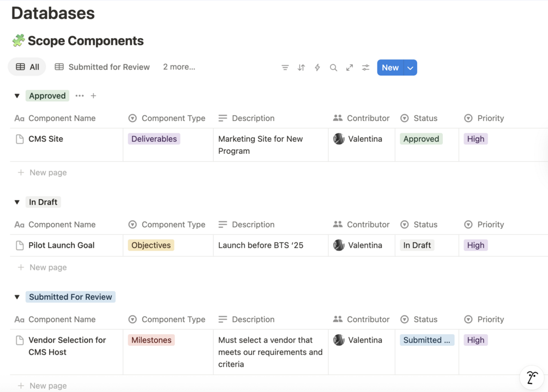Click the Objectives tag for Pilot Launch Goal
Viewport: 548px width, 392px height.
(151, 245)
